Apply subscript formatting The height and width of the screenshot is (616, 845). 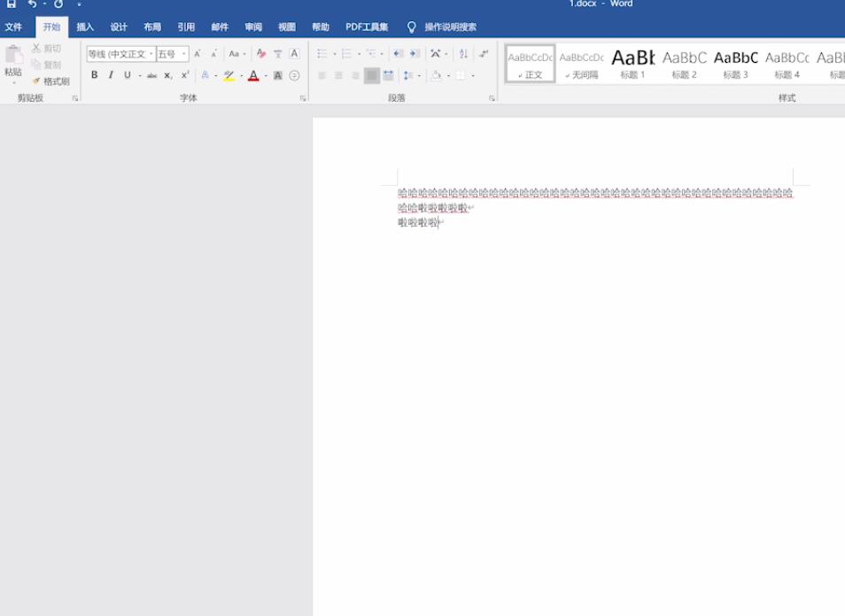click(168, 76)
